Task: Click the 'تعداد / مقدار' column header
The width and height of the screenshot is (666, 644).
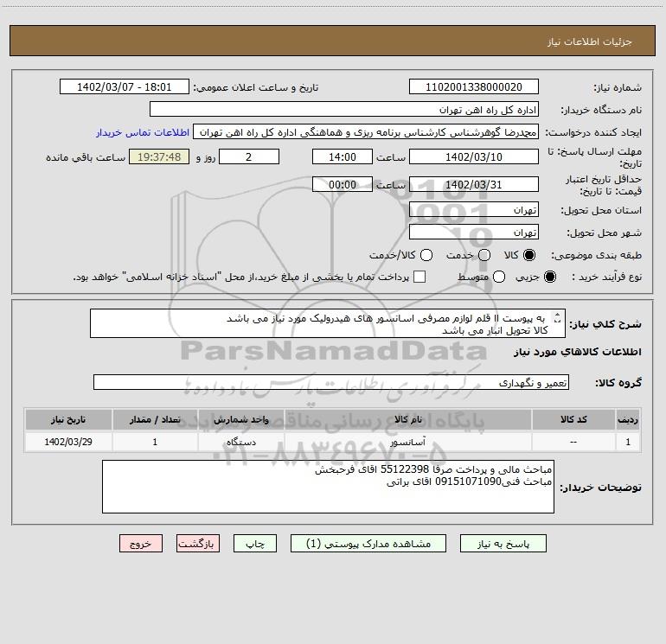Action: (155, 419)
